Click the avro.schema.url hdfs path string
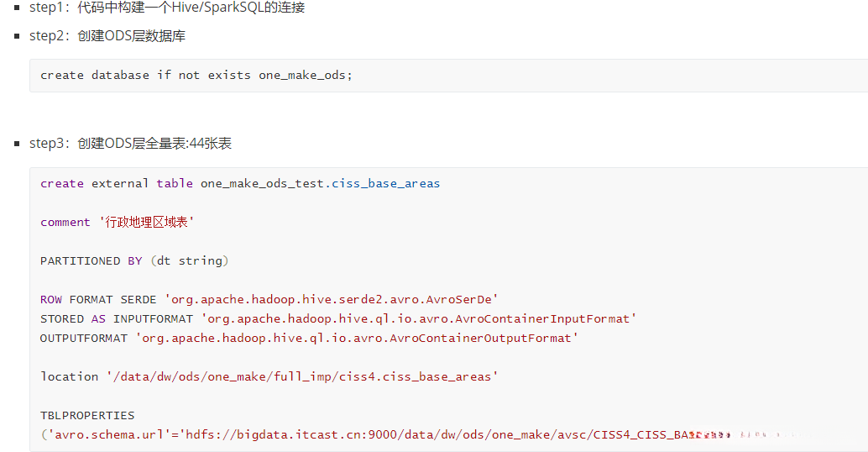 click(x=437, y=435)
